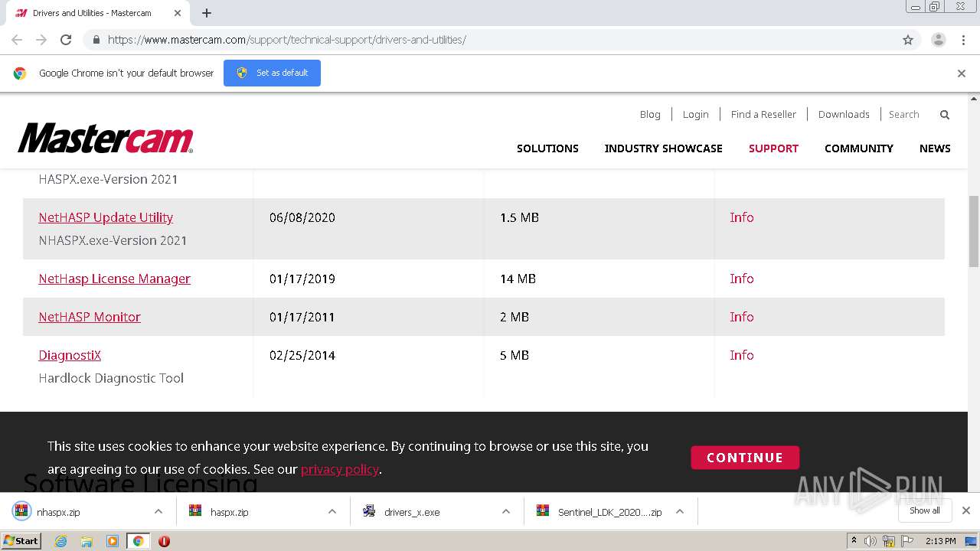Expand drivers_x.exe download options arrow
The image size is (980, 551).
coord(506,511)
